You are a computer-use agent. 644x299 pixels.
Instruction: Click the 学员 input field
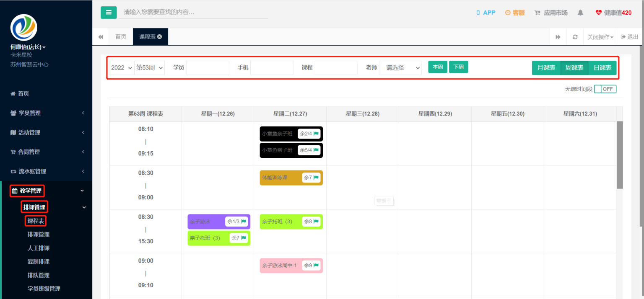click(208, 68)
